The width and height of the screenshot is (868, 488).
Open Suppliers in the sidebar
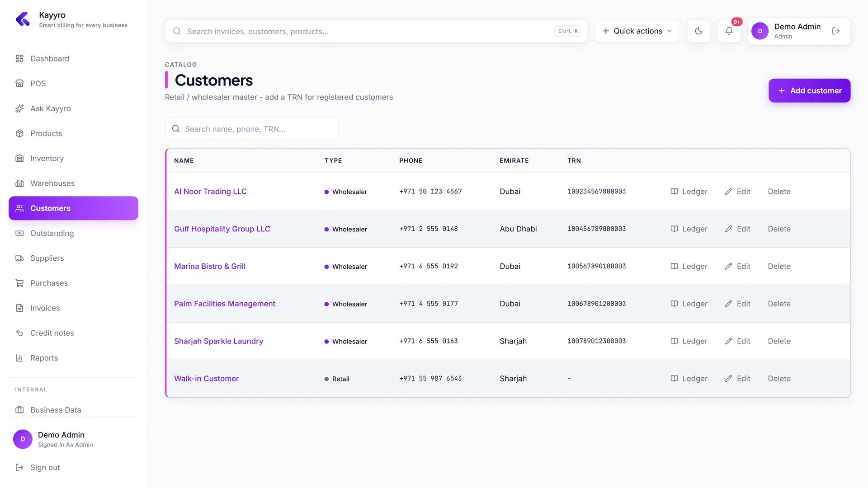coord(73,258)
